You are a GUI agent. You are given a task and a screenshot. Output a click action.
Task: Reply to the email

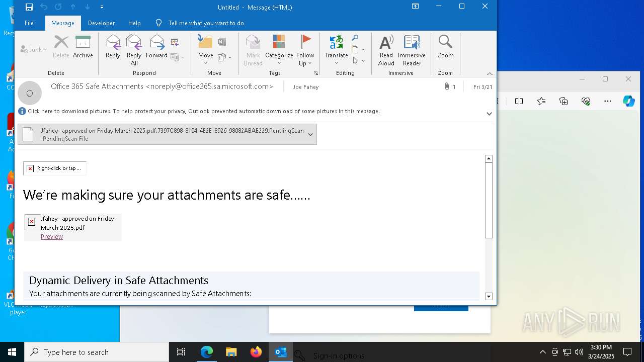point(113,47)
